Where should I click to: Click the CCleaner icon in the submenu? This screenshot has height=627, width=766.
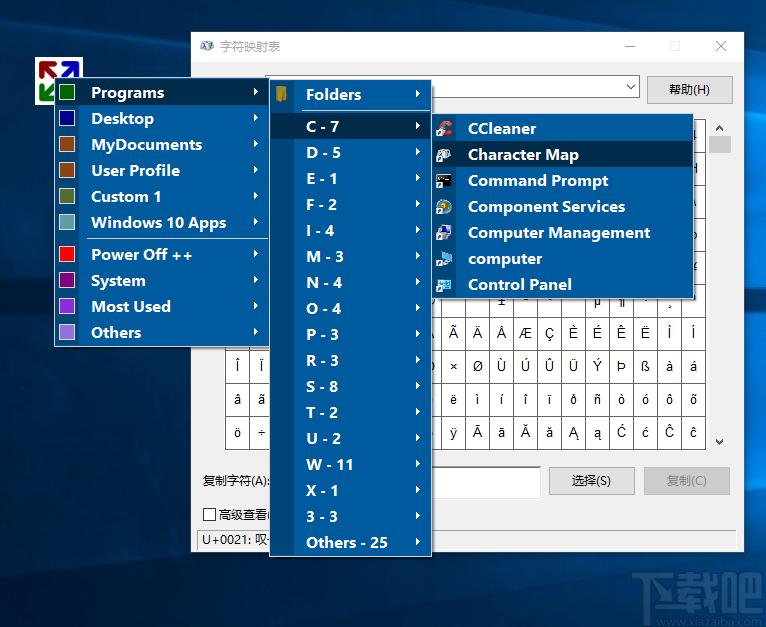(444, 129)
